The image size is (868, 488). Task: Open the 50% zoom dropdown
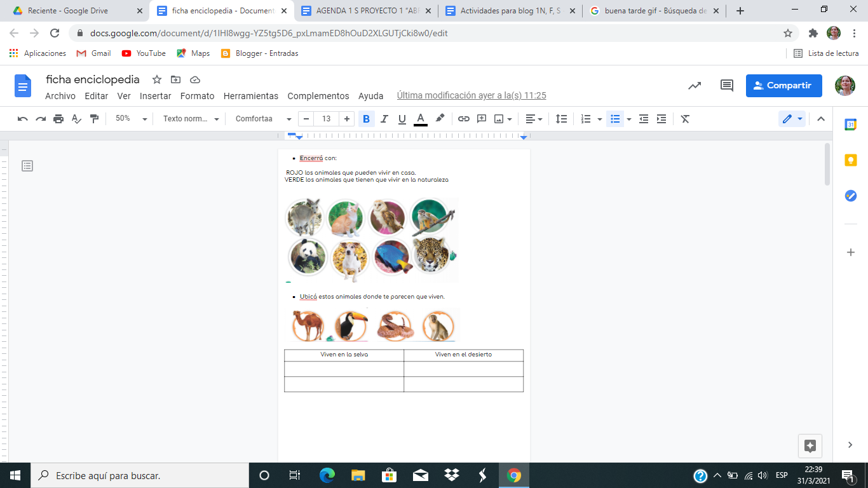point(131,119)
